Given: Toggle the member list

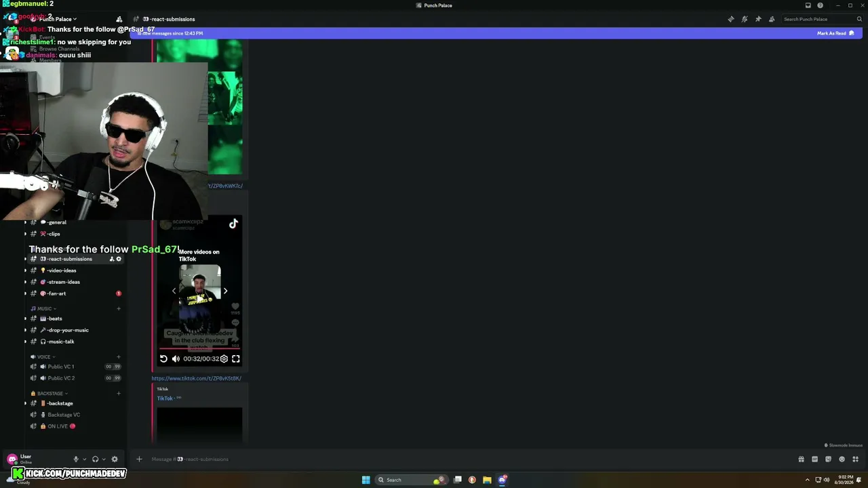Looking at the screenshot, I should pyautogui.click(x=772, y=19).
